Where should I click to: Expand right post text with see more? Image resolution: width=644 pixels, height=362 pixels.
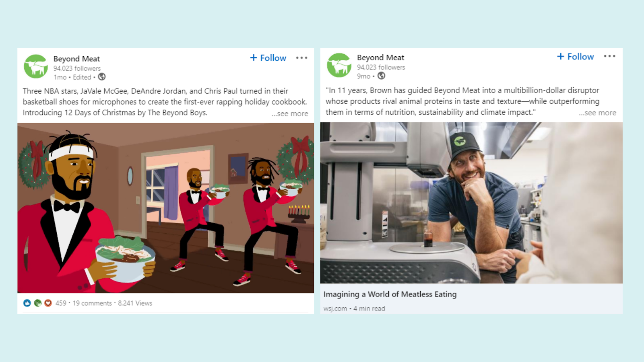tap(597, 113)
